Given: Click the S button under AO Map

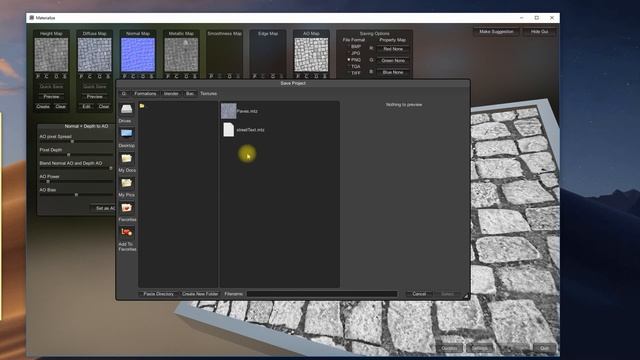Looking at the screenshot, I should 324,76.
